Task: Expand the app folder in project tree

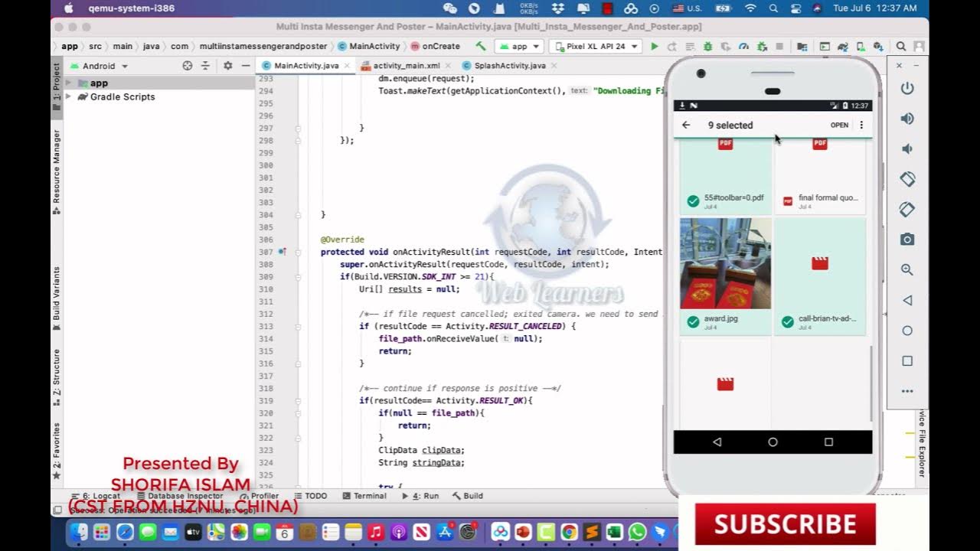Action: pyautogui.click(x=69, y=83)
